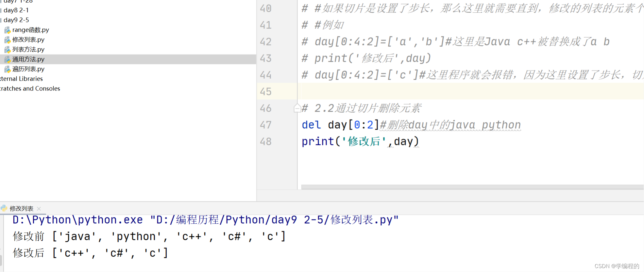
Task: Select the day8 2-1 folder
Action: pos(16,10)
